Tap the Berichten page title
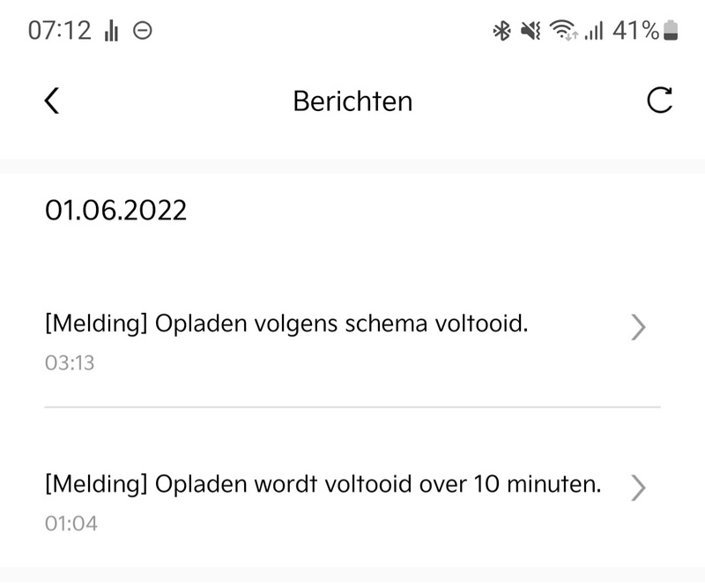Viewport: 705px width, 588px height. point(352,101)
